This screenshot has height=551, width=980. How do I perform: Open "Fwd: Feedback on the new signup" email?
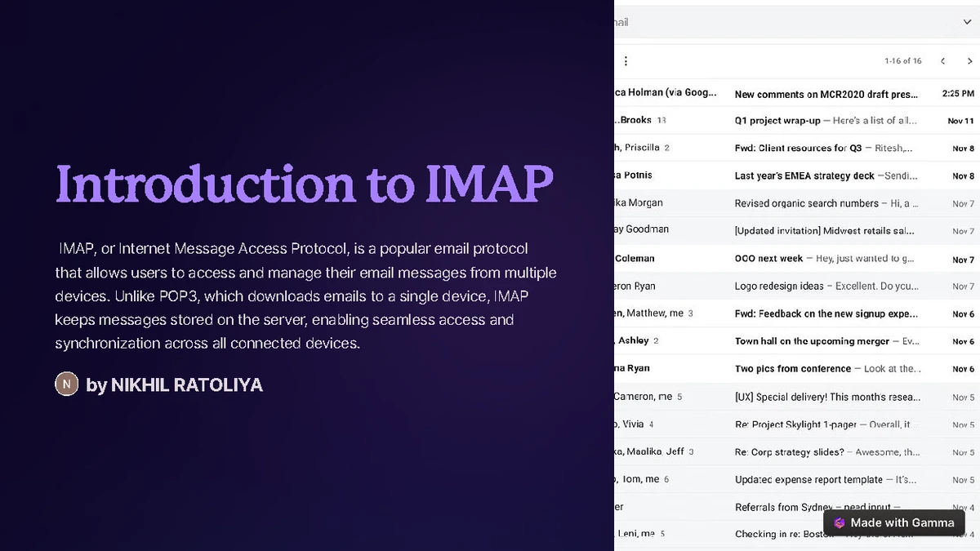coord(796,314)
